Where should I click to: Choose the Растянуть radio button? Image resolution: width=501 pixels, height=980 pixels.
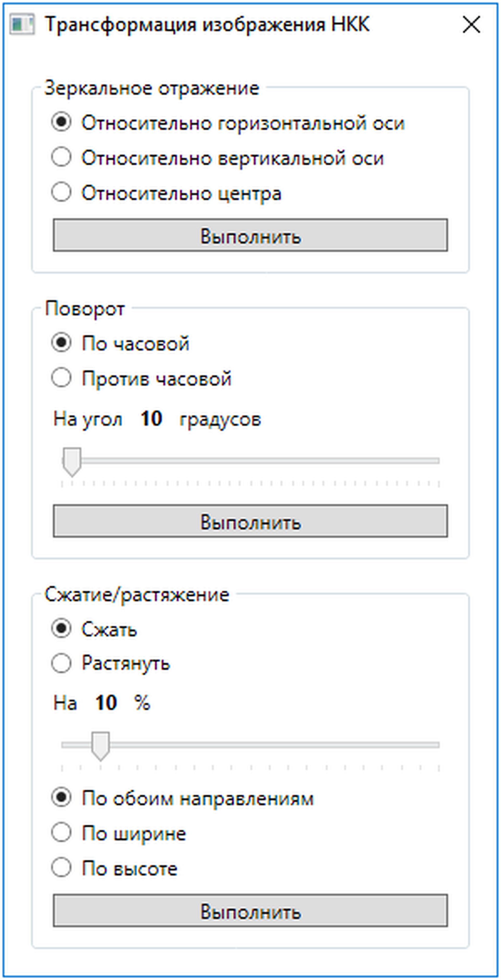point(61,664)
